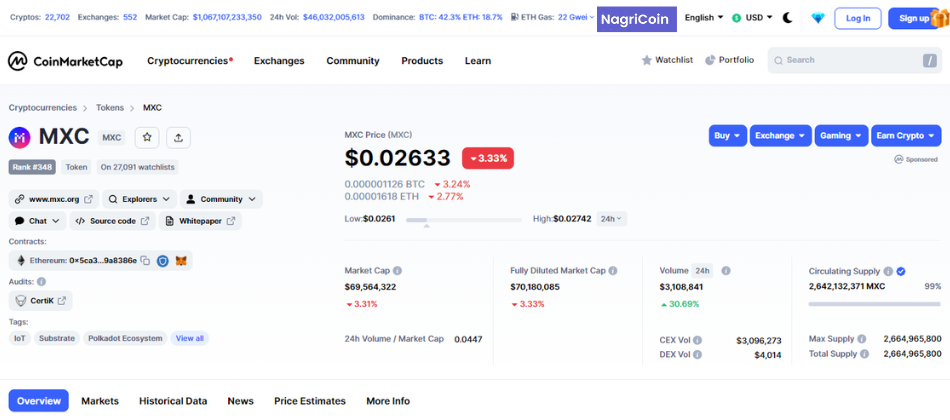Click the blue shield wallet icon
Viewport: 950px width, 420px height.
[162, 261]
